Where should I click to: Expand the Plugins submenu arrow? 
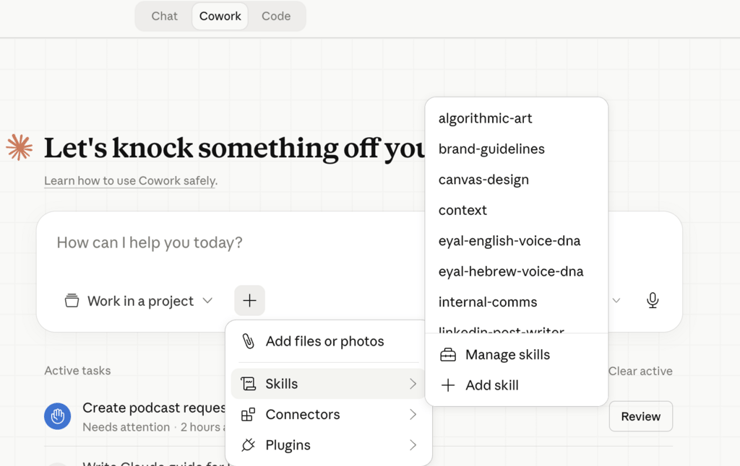tap(413, 445)
